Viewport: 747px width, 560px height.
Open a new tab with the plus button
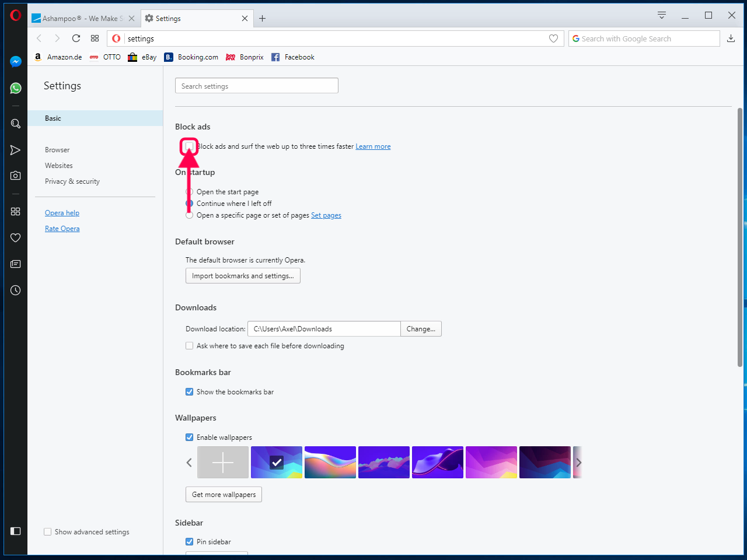click(x=263, y=19)
